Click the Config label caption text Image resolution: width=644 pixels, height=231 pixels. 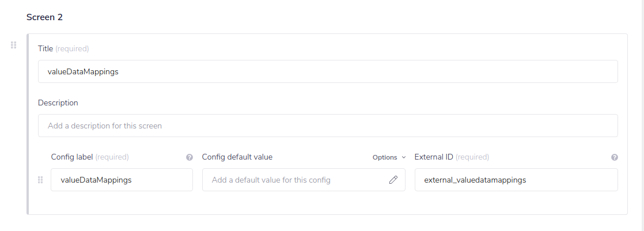pos(72,157)
